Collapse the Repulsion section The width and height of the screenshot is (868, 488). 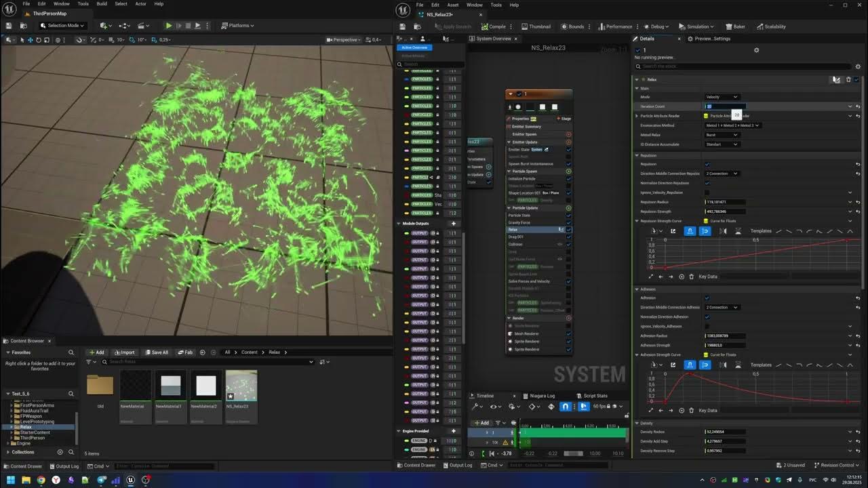(x=637, y=156)
